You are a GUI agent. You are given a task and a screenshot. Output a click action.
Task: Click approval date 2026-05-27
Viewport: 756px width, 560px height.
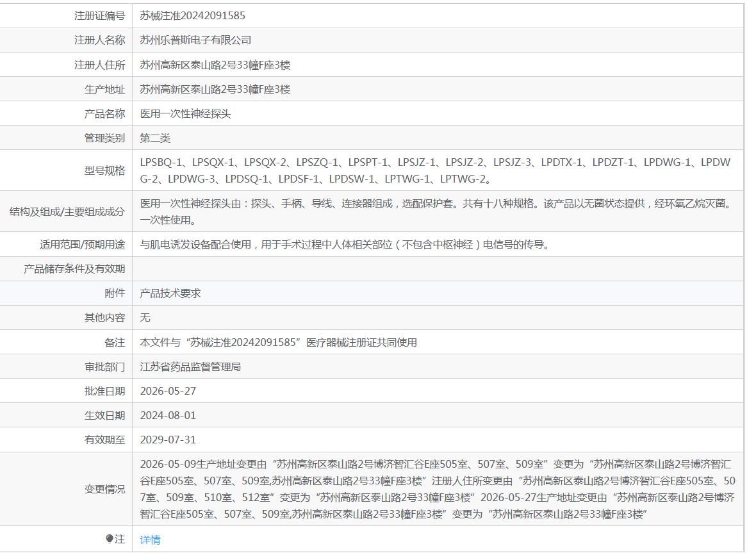[x=168, y=391]
